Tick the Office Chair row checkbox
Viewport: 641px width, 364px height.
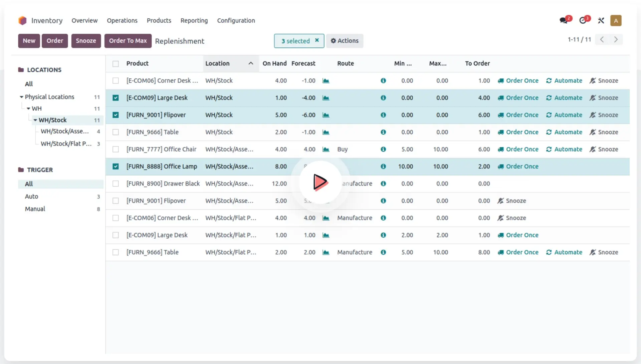pos(116,149)
